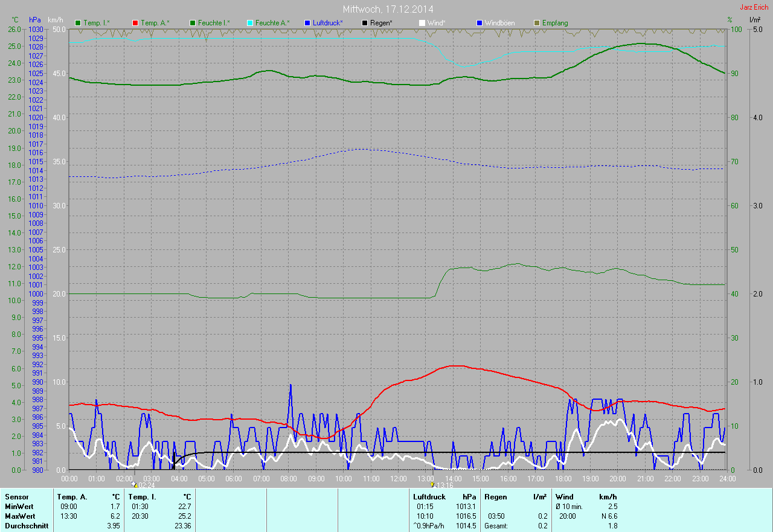Click the 13:16 marker below time axis

(x=441, y=485)
